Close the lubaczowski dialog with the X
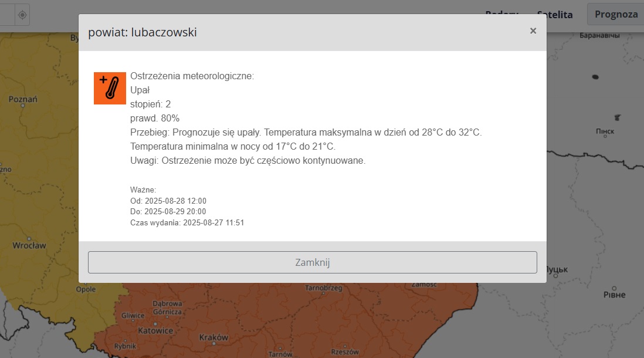Screen dimensions: 644x358 (x=533, y=31)
